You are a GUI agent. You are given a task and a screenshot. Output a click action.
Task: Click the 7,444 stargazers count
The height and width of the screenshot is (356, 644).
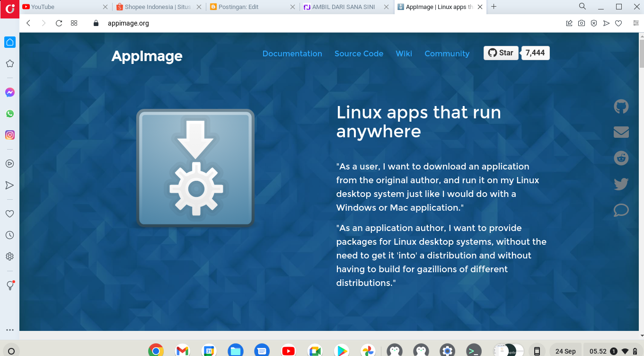[535, 53]
